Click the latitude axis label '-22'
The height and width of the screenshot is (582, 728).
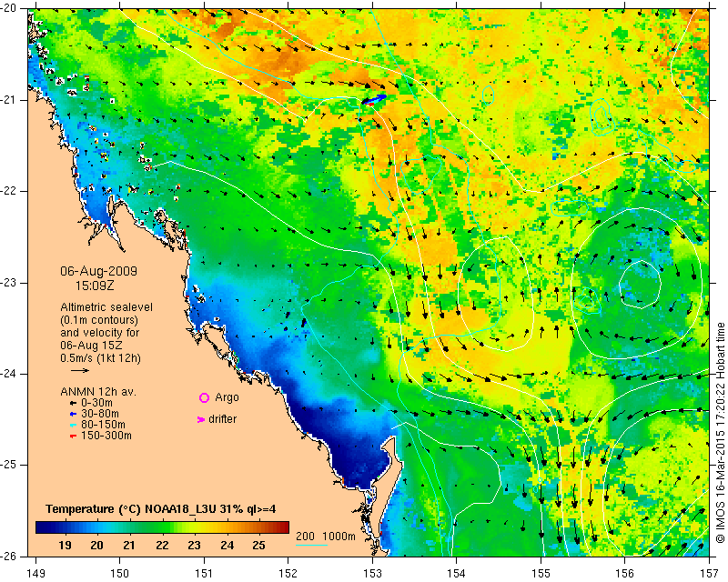point(8,191)
